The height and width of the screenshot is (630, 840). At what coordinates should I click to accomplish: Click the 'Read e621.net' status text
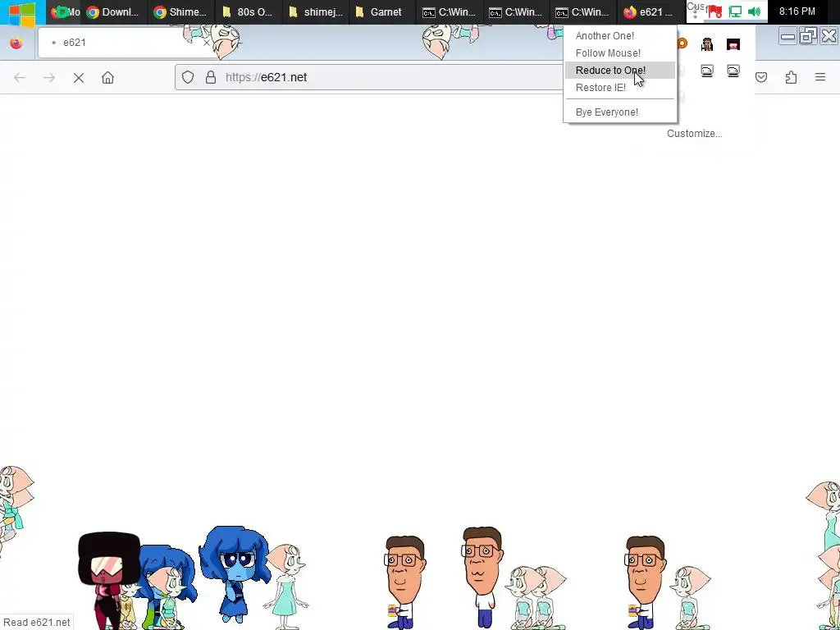[x=36, y=622]
